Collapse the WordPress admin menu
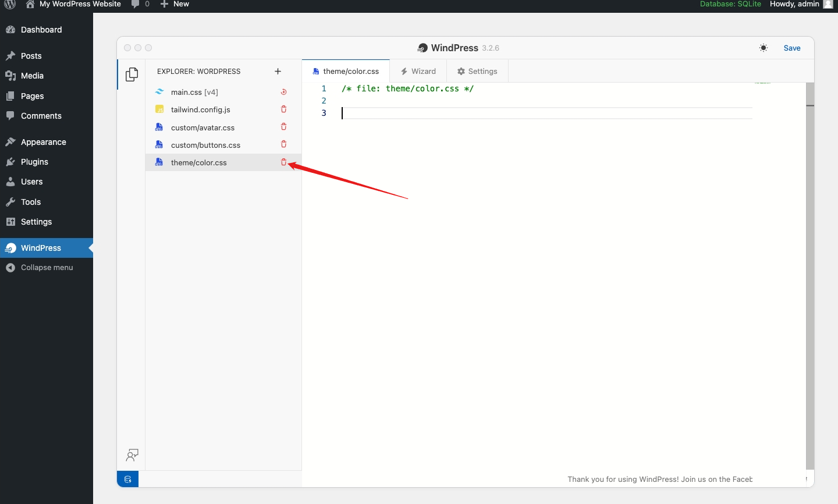This screenshot has height=504, width=838. coord(47,268)
